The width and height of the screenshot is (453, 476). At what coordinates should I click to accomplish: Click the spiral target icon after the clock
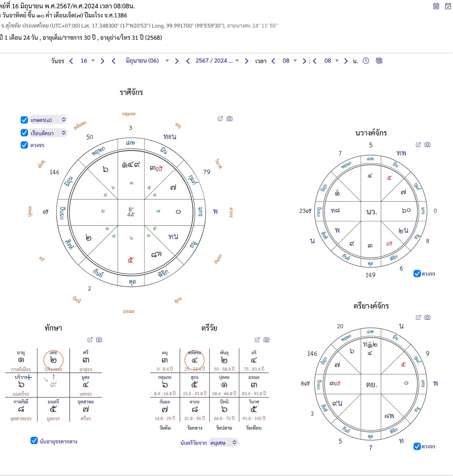click(379, 61)
